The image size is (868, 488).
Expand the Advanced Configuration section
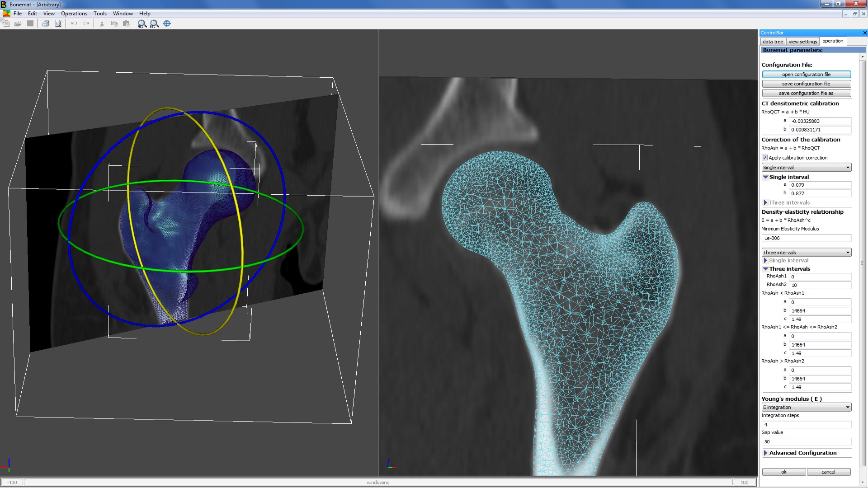(x=766, y=453)
